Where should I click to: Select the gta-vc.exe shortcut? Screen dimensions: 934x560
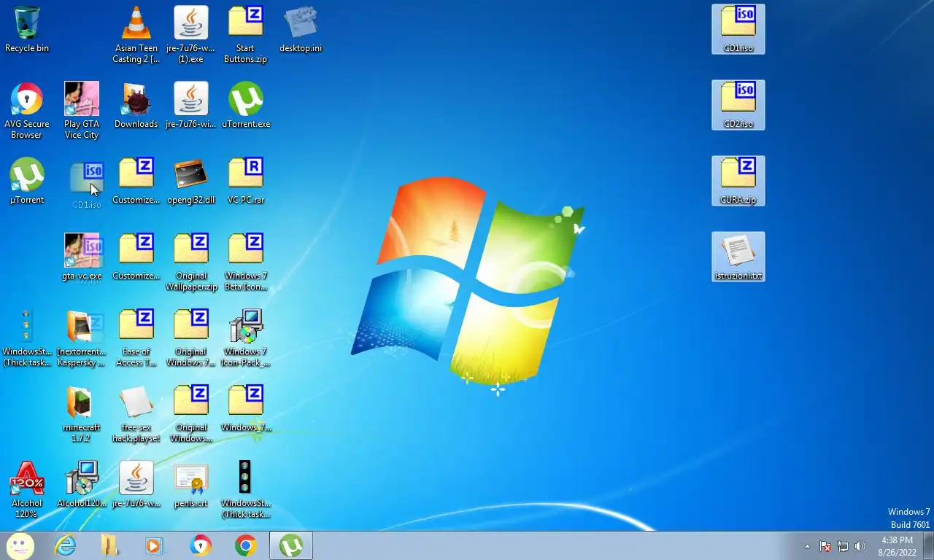[82, 257]
